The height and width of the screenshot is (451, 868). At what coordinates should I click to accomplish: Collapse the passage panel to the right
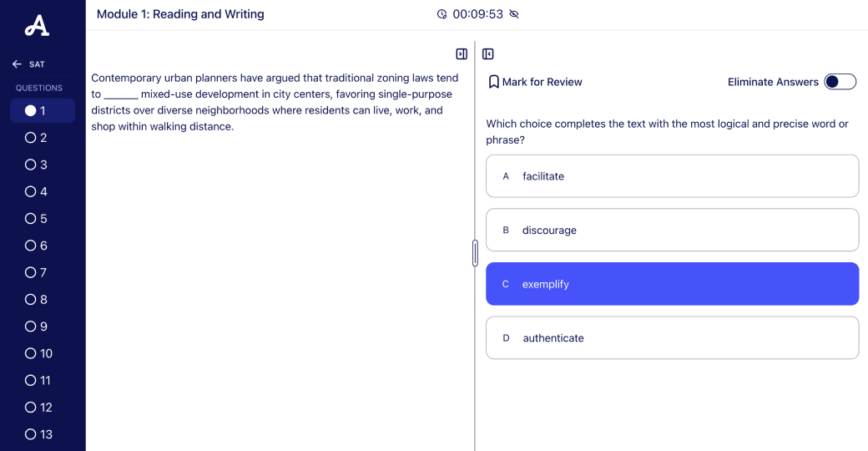[462, 54]
